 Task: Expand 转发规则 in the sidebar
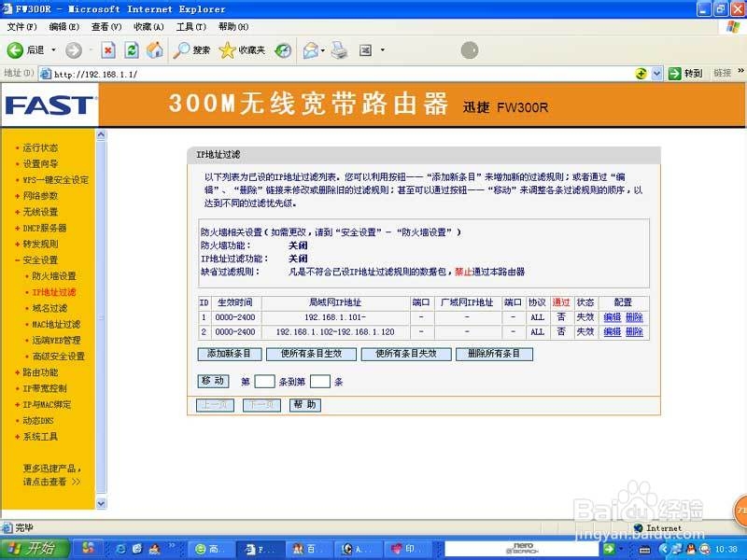click(40, 244)
